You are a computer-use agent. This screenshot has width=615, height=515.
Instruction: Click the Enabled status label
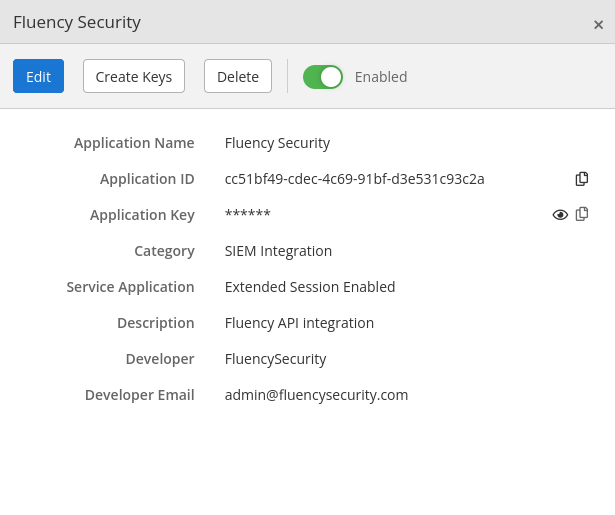pos(381,77)
